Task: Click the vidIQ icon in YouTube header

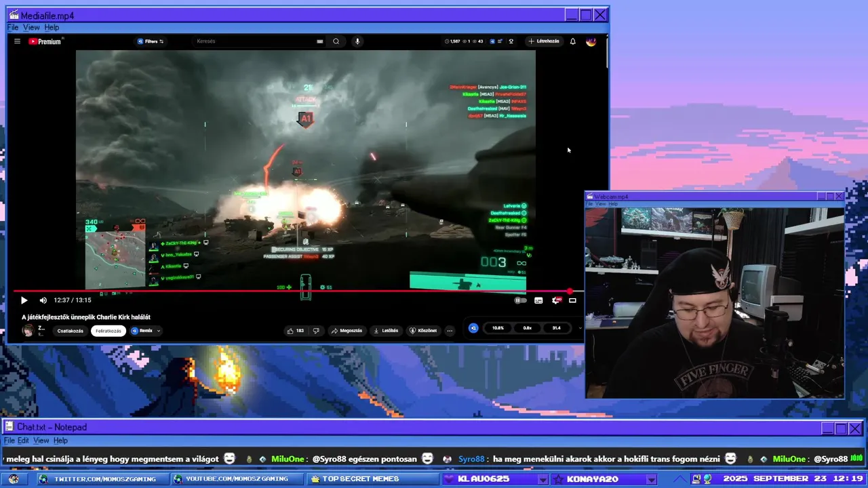Action: 493,41
